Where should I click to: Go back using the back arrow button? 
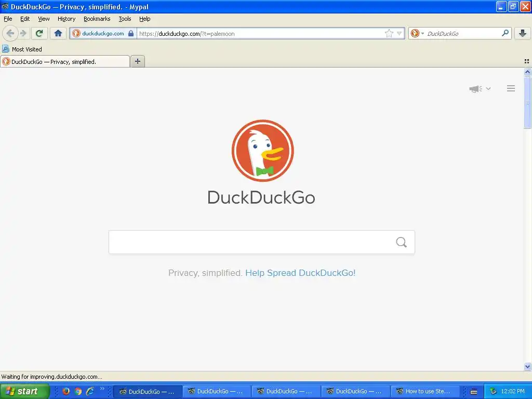10,33
